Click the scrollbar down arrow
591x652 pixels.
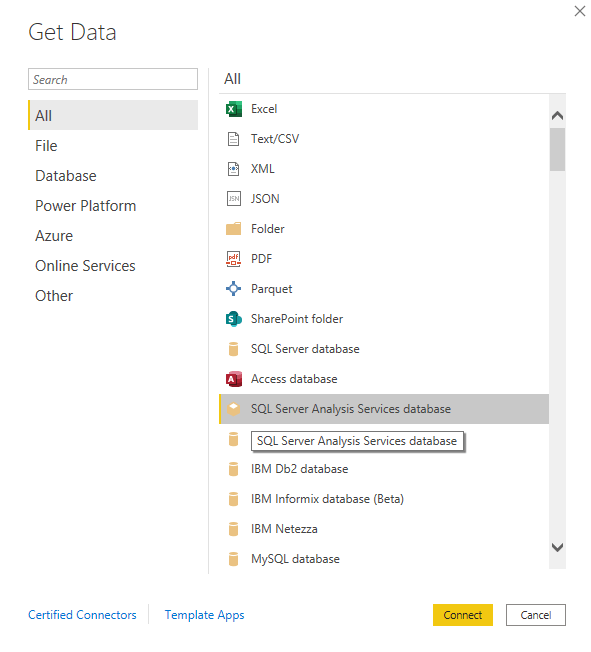tap(557, 547)
